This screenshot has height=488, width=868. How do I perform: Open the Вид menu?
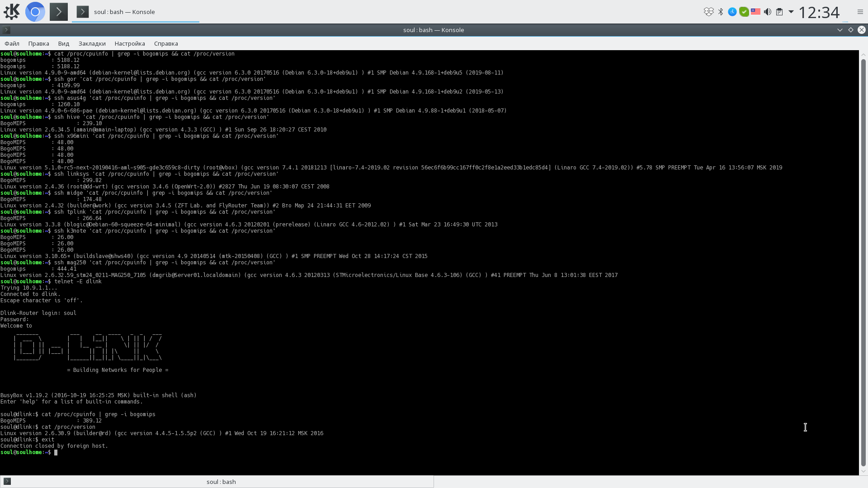point(63,43)
